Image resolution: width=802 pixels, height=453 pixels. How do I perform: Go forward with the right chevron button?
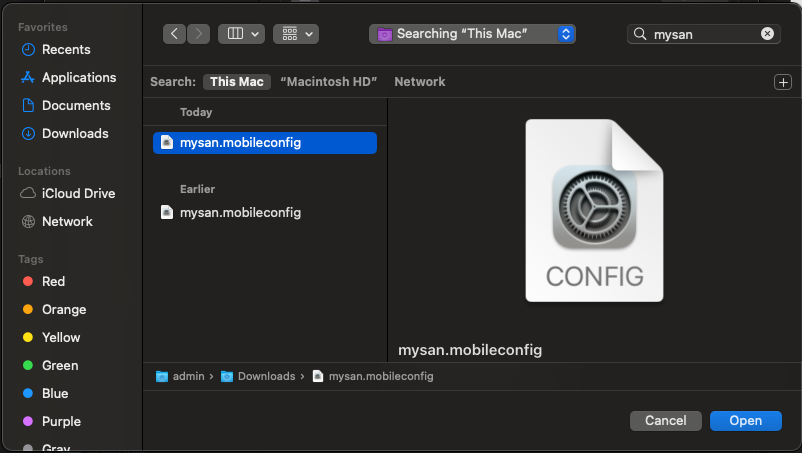pos(198,34)
